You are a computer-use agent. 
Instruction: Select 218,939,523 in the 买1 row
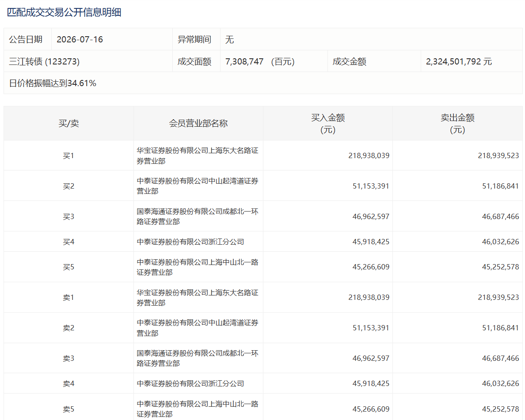[x=498, y=155]
